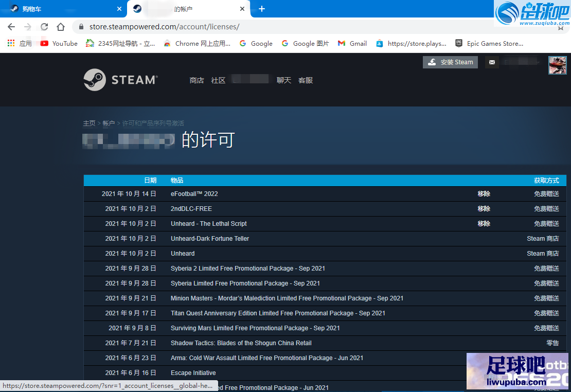Follow the 帐户 breadcrumb link
The image size is (571, 392).
coord(109,123)
